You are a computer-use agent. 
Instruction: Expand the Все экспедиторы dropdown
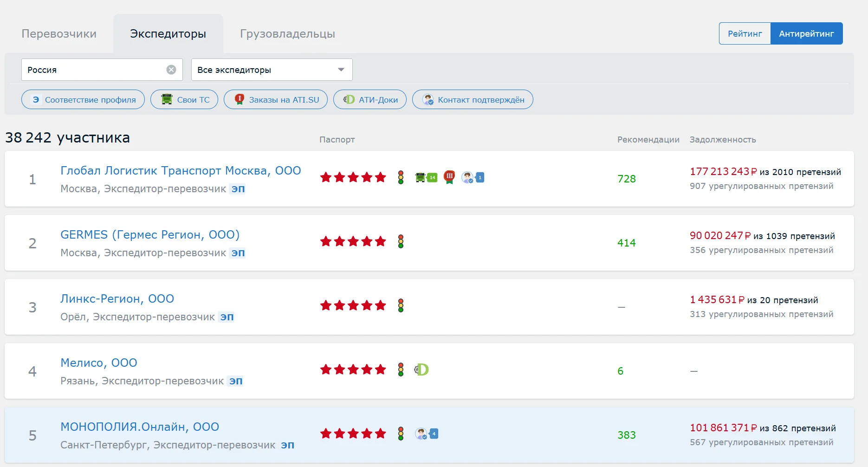pyautogui.click(x=272, y=70)
